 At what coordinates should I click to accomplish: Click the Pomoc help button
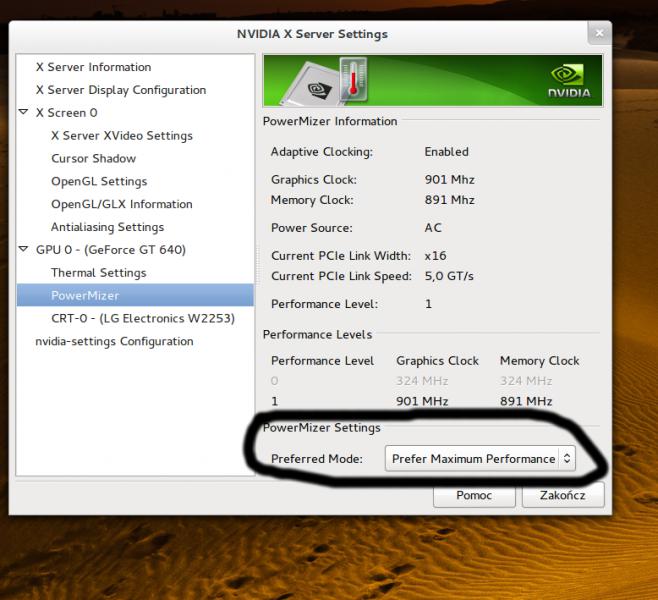(474, 495)
